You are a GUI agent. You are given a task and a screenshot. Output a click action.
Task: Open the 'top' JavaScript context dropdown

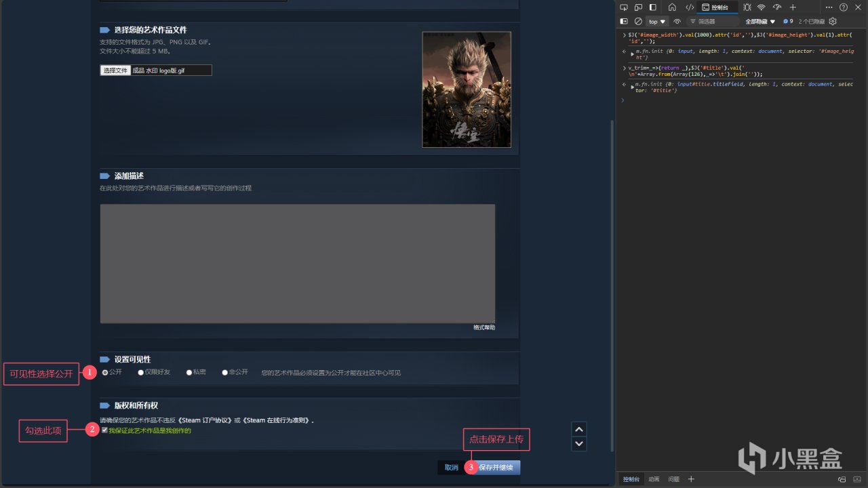pos(657,22)
